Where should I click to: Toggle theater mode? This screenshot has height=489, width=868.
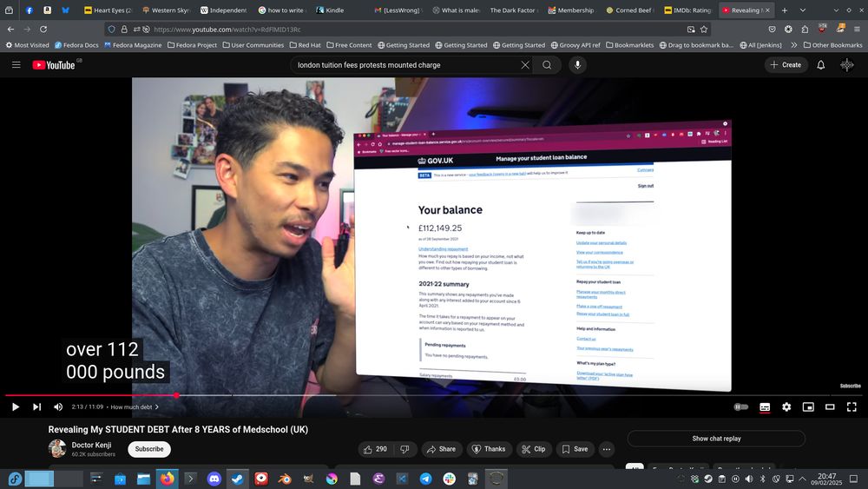click(830, 407)
